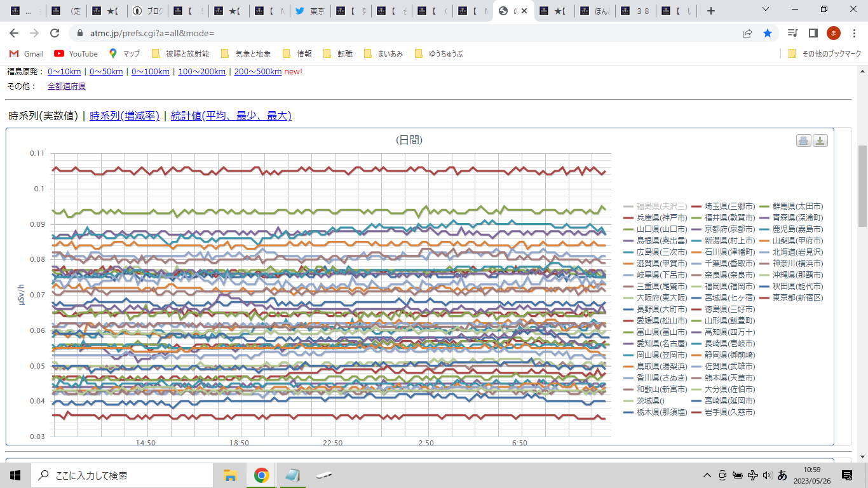This screenshot has width=868, height=488.
Task: Open the Chrome profile avatar
Action: [x=834, y=33]
